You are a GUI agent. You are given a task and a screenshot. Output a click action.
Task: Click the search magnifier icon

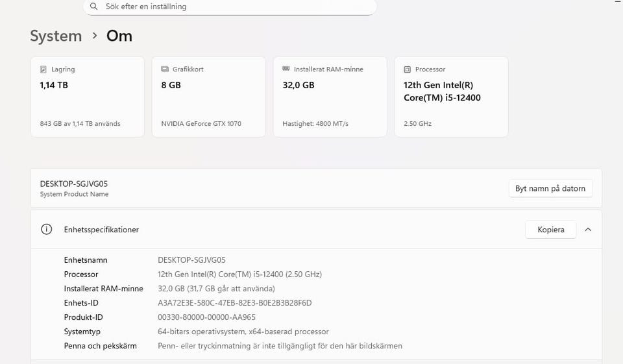(94, 6)
